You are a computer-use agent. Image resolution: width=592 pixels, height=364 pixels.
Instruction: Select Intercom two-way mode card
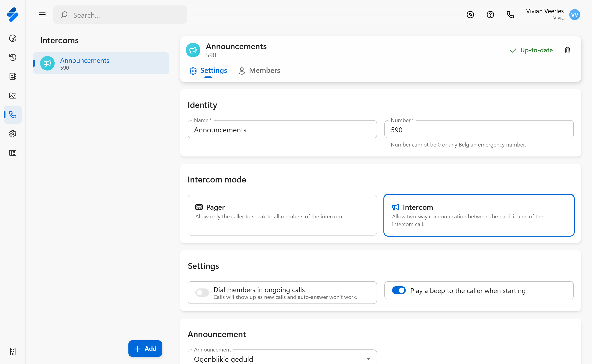click(479, 215)
